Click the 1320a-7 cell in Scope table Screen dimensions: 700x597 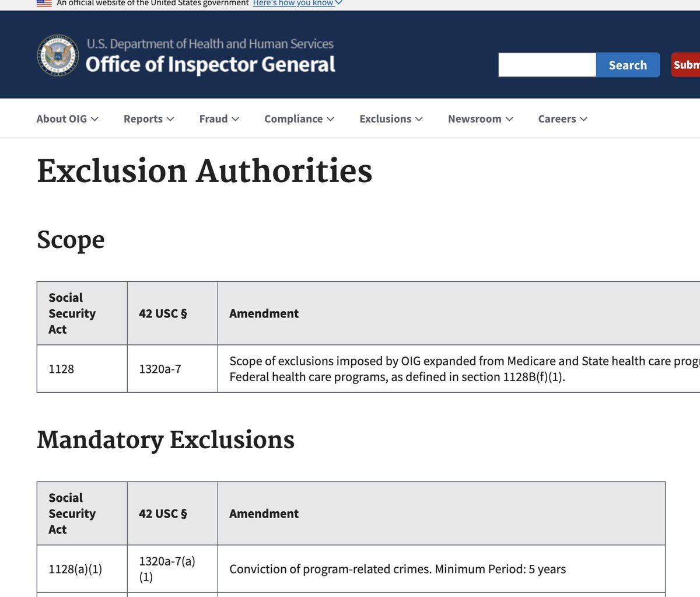tap(160, 369)
